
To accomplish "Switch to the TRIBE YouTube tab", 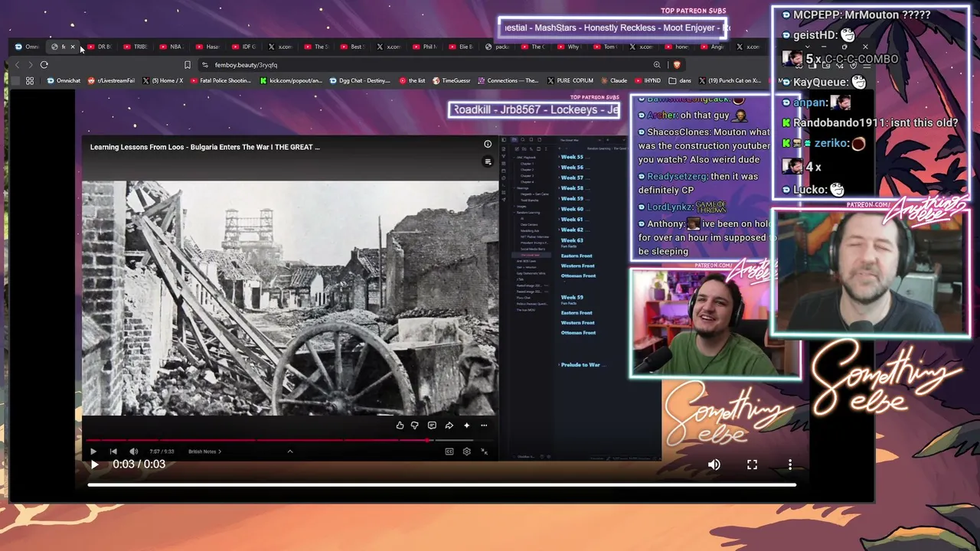I will pos(136,47).
